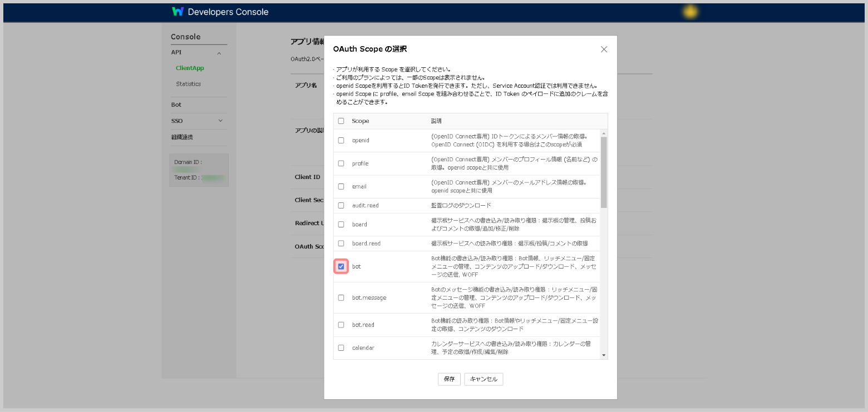Click the 'bot' scope name text
868x412 pixels.
click(x=357, y=266)
